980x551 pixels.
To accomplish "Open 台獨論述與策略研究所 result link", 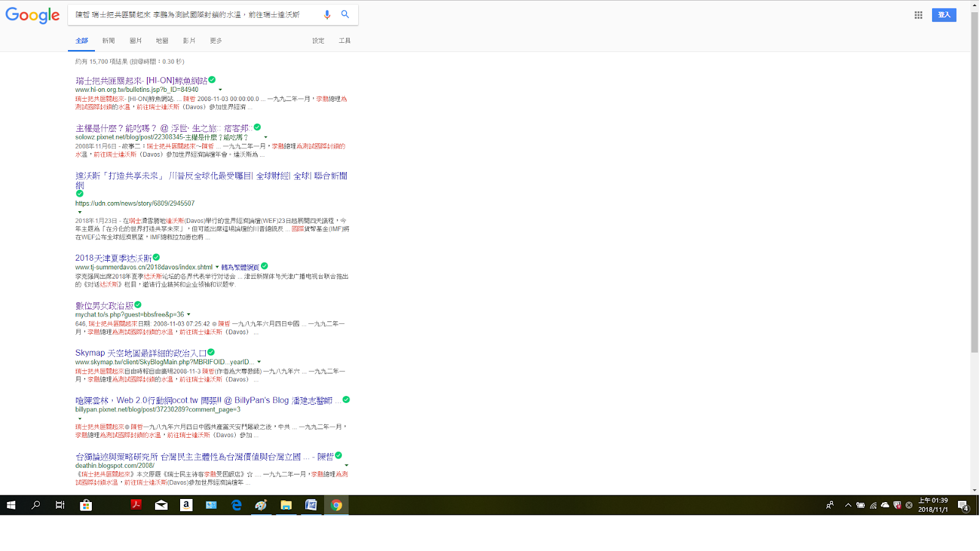I will click(205, 457).
